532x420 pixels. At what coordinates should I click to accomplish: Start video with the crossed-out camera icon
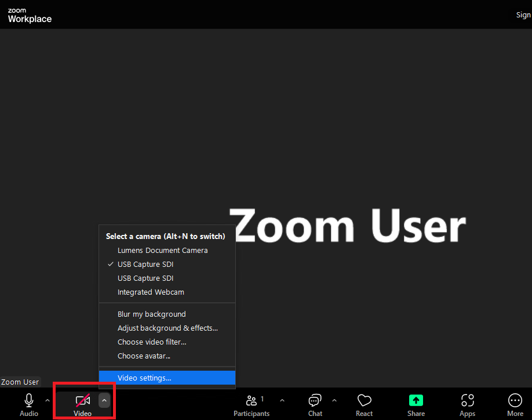(83, 400)
